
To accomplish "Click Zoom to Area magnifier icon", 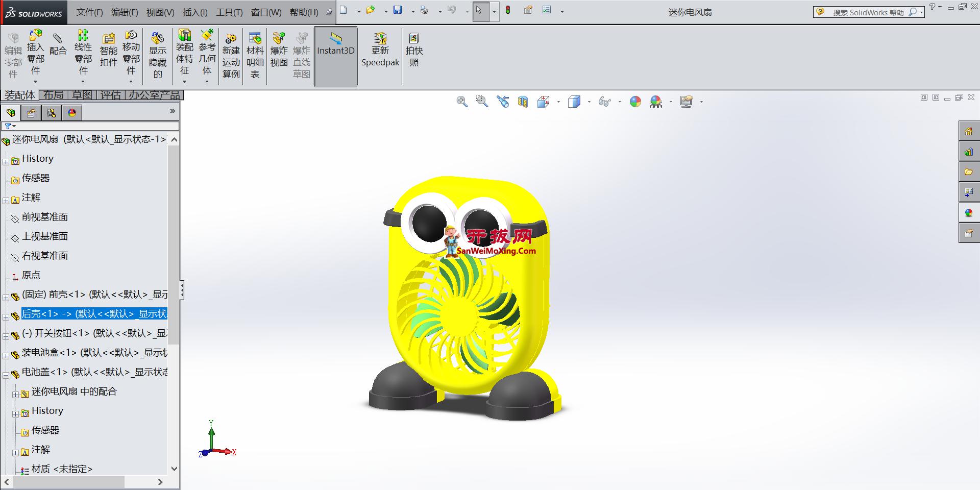I will (x=482, y=102).
